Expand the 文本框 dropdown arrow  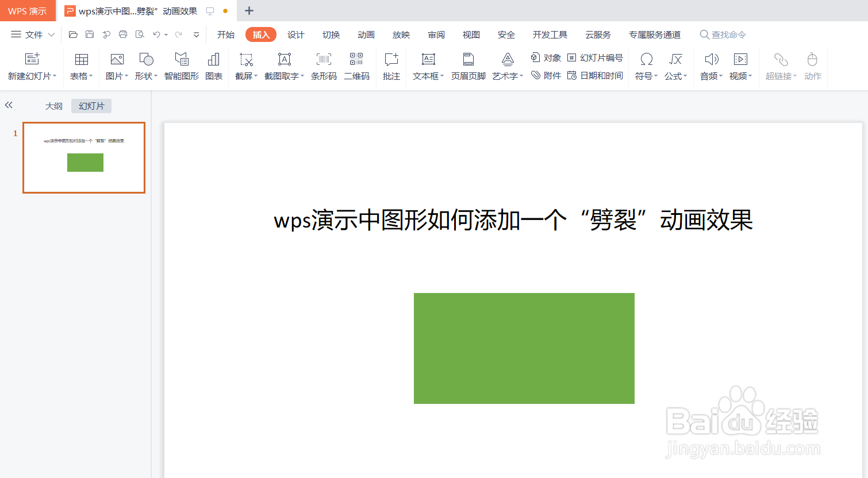442,76
